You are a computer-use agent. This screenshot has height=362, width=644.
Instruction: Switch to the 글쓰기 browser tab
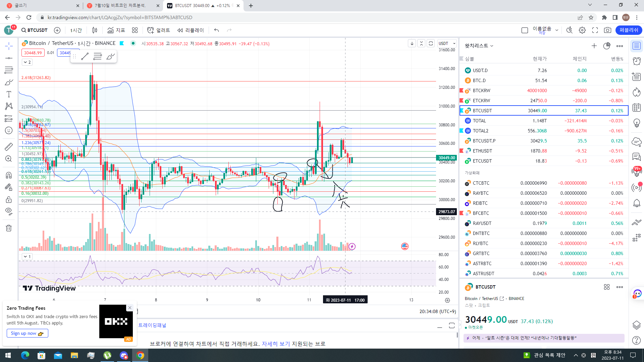point(43,6)
